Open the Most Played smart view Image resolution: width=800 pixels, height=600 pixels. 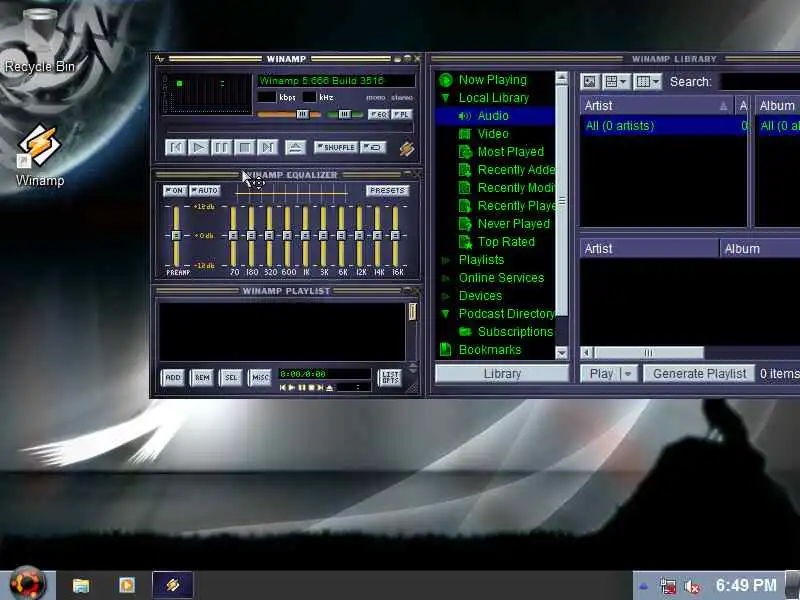click(510, 152)
